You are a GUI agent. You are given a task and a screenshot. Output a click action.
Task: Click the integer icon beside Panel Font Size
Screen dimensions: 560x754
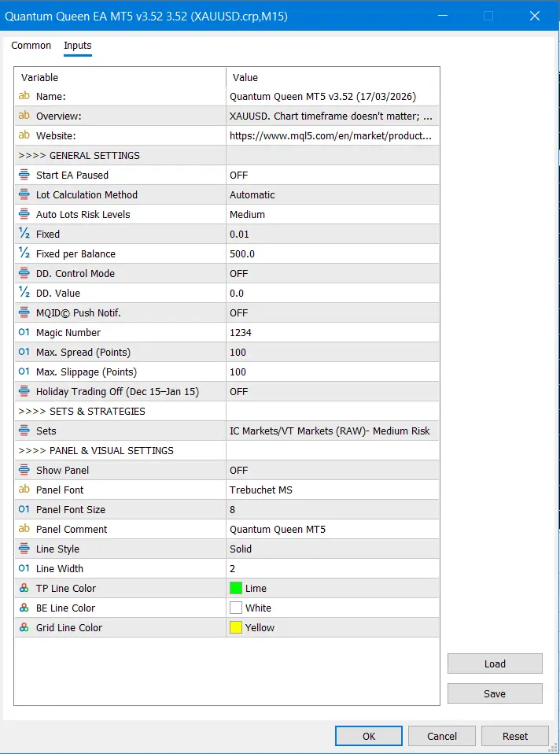click(x=24, y=509)
